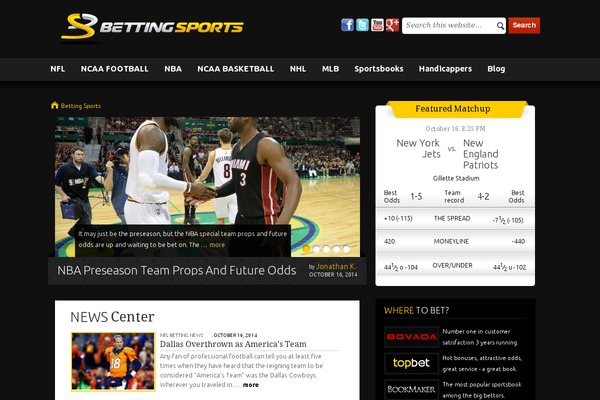Click Bovada description about customer satisfaction
Screen dimensions: 600x400
pos(480,337)
